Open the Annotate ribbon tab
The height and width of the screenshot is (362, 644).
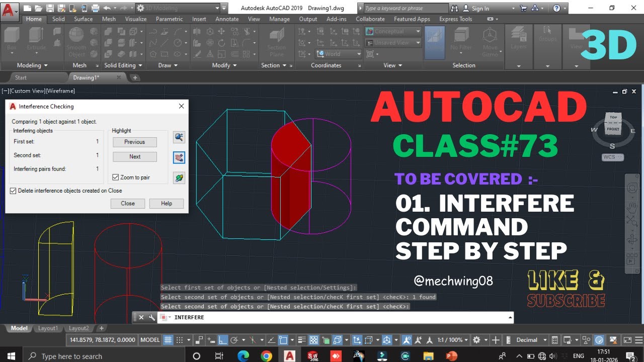click(227, 19)
